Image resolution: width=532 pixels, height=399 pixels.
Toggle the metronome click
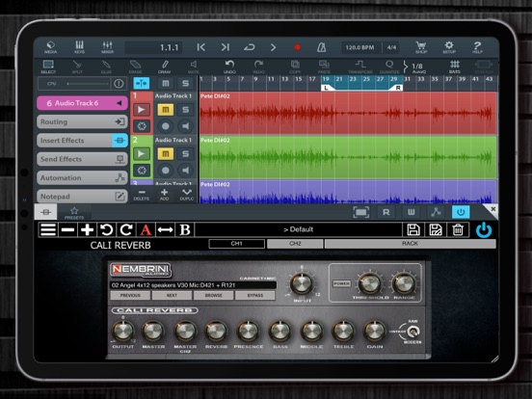pos(321,47)
